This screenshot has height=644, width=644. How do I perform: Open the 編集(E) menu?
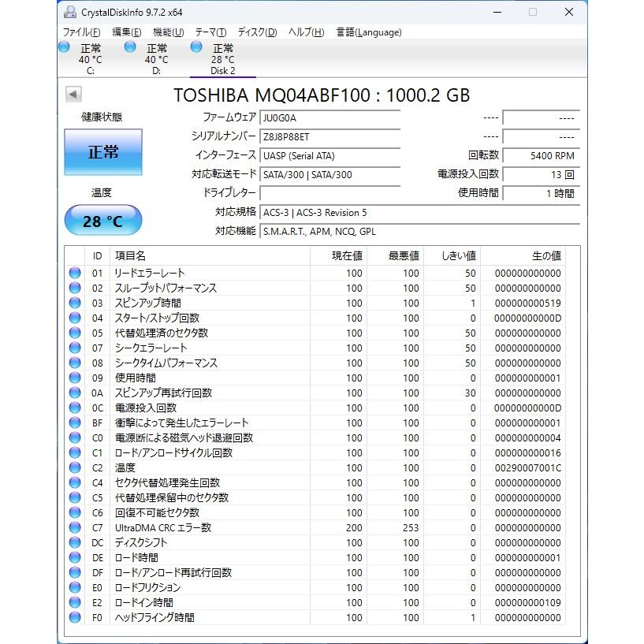[x=126, y=32]
